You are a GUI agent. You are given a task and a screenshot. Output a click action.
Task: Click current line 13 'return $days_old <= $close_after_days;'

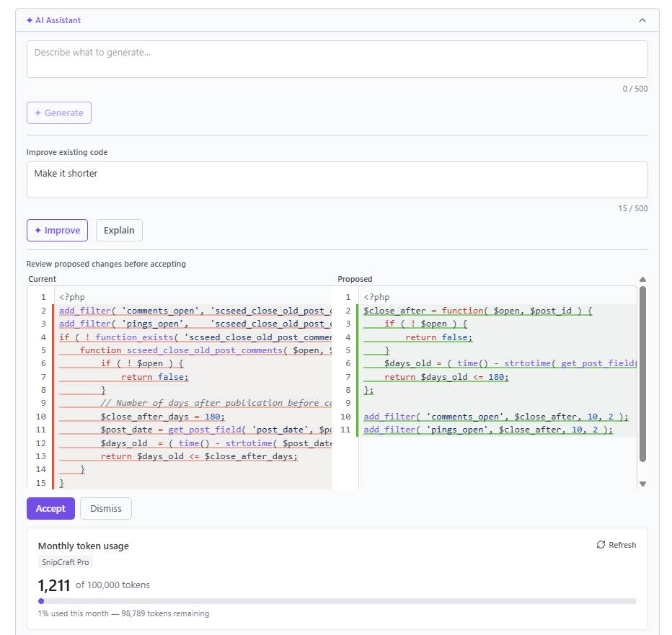coord(199,456)
